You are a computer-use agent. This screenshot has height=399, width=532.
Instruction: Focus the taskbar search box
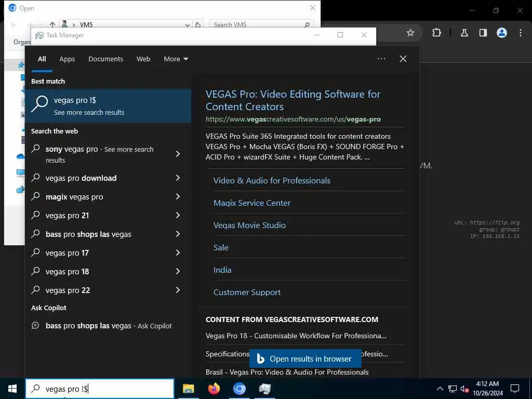coord(100,389)
